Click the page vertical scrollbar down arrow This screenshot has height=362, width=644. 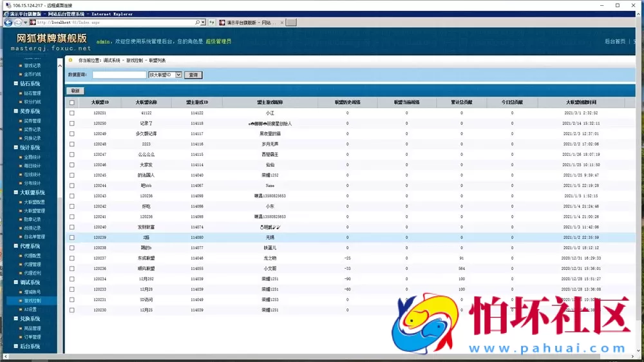[638, 350]
